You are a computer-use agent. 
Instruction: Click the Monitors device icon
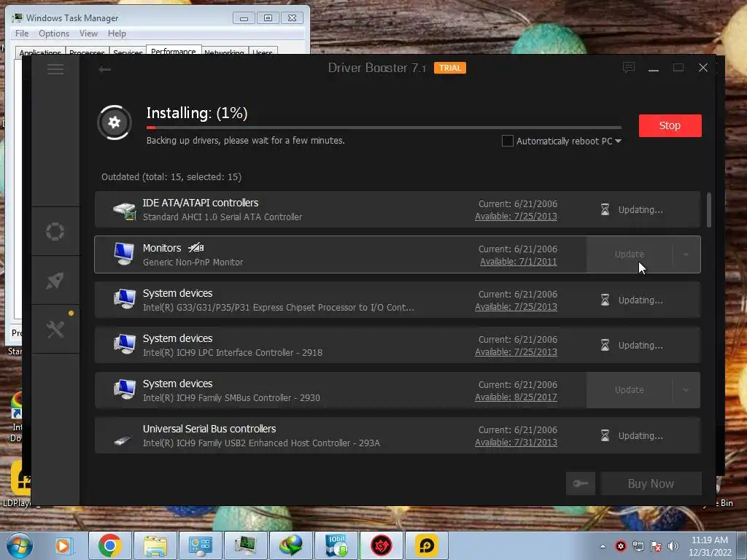click(124, 254)
